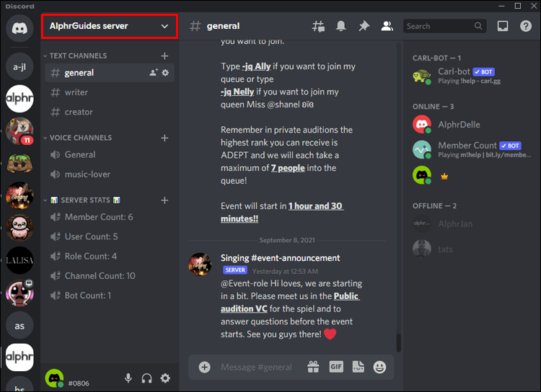The height and width of the screenshot is (392, 541).
Task: Join the music-lover voice channel
Action: 110,174
